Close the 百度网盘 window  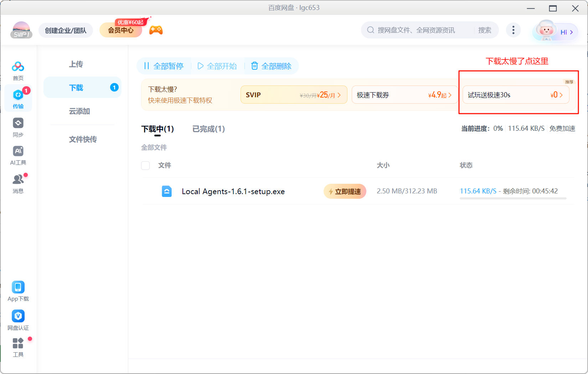click(x=575, y=8)
